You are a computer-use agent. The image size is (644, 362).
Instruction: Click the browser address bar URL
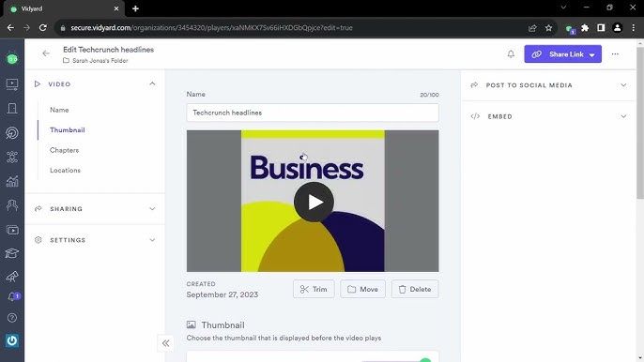coord(211,28)
